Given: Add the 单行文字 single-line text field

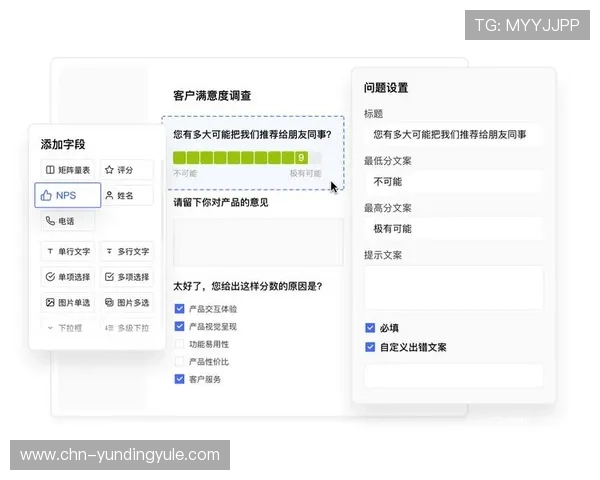Looking at the screenshot, I should pos(67,251).
